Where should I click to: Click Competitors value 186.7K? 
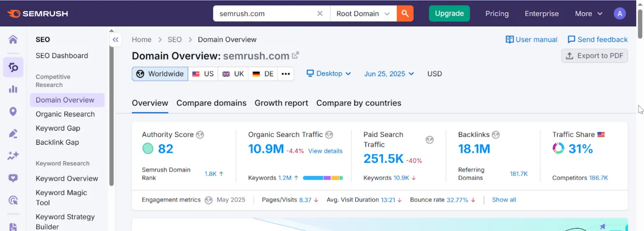[599, 178]
